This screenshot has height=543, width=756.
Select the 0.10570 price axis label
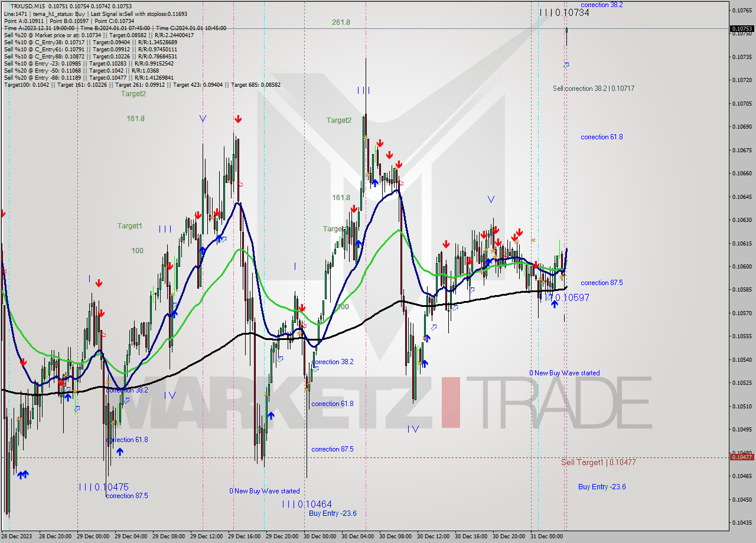742,313
